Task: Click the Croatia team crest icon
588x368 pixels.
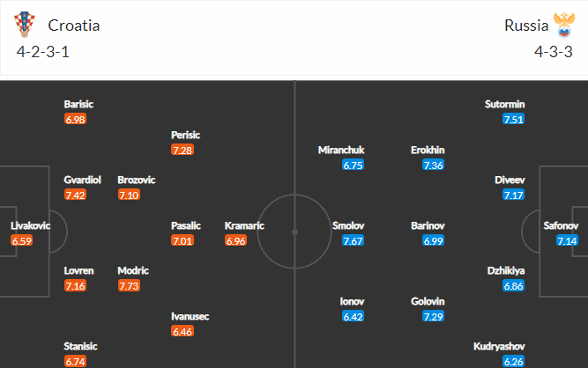Action: [x=25, y=25]
